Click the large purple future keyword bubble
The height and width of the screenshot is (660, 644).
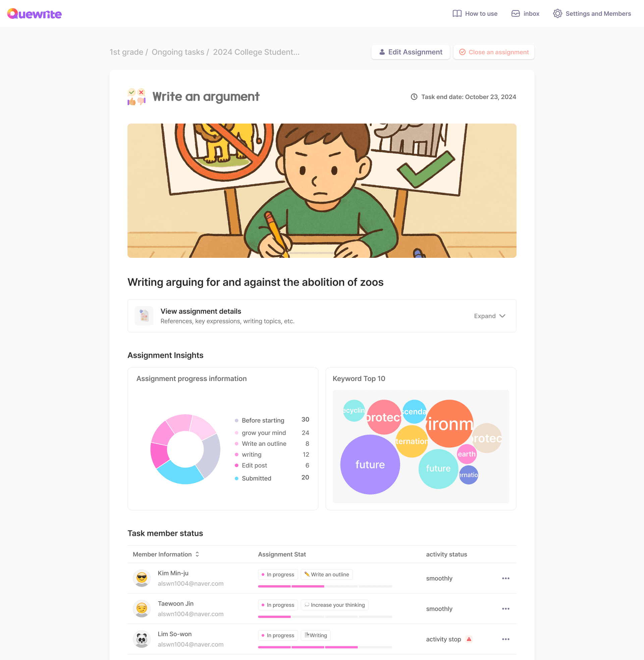(x=370, y=464)
